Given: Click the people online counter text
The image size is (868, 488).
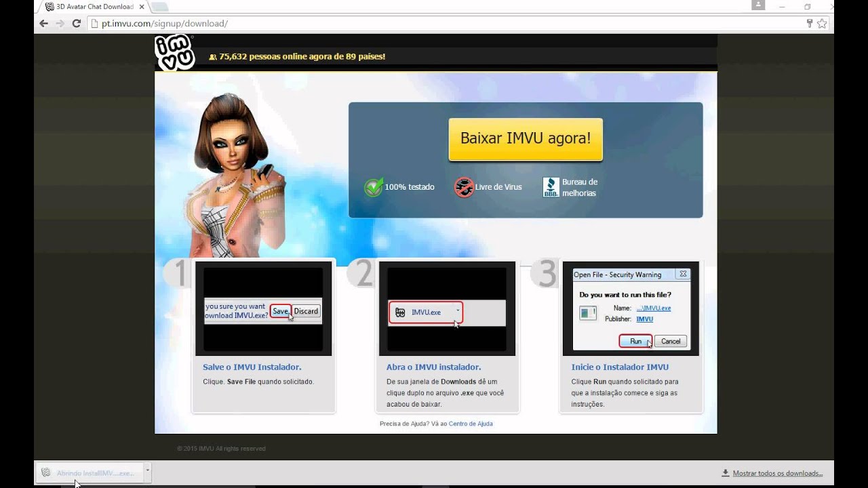Looking at the screenshot, I should [302, 56].
